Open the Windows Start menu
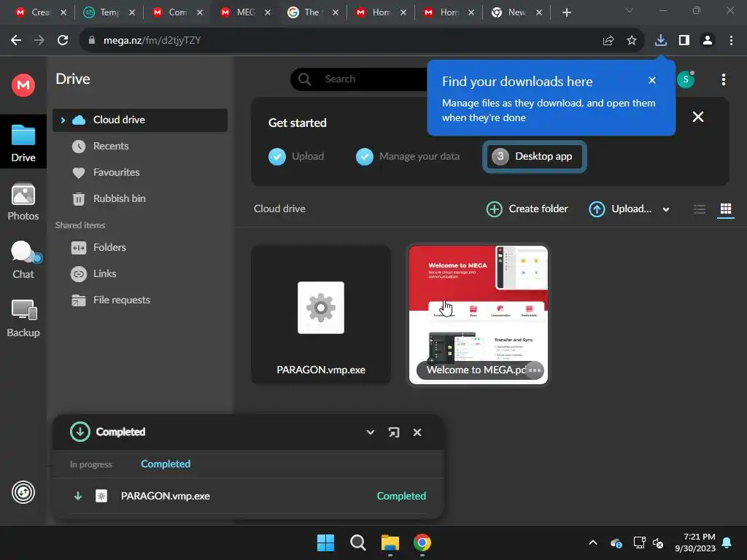Image resolution: width=747 pixels, height=560 pixels. 326,542
